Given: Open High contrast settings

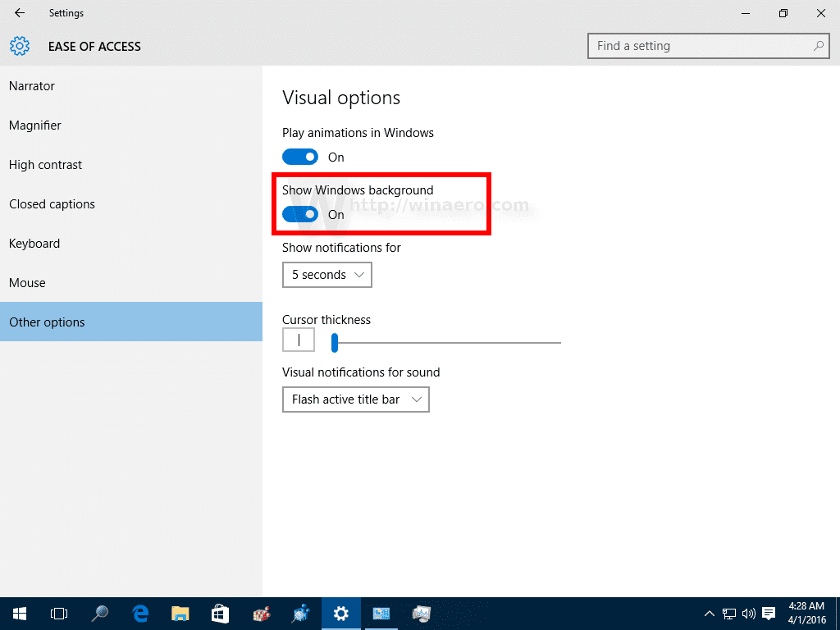Looking at the screenshot, I should click(x=131, y=164).
